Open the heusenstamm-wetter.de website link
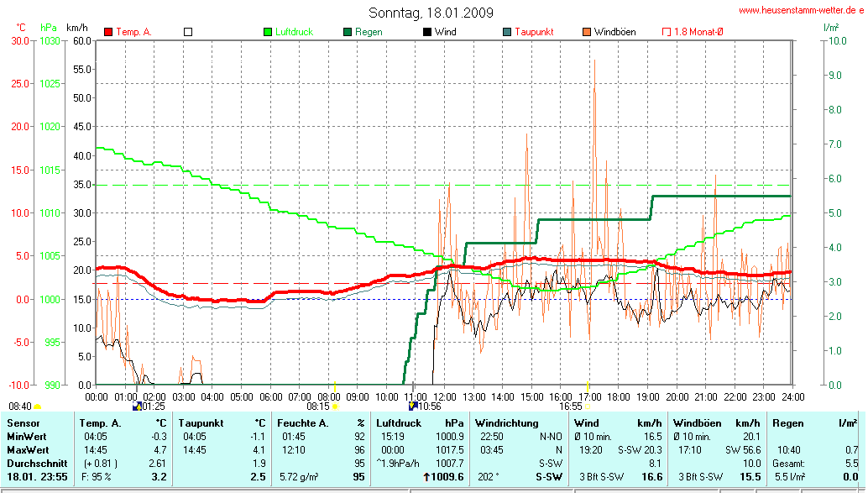 (x=801, y=11)
